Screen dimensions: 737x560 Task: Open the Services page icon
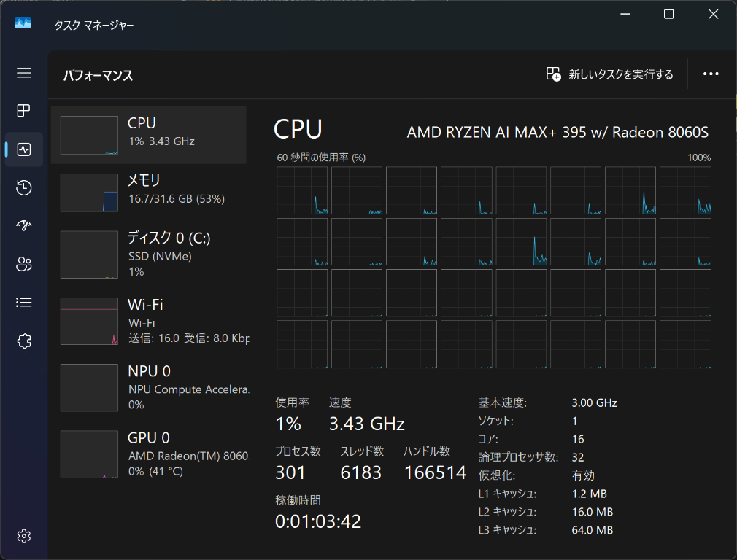pyautogui.click(x=24, y=341)
